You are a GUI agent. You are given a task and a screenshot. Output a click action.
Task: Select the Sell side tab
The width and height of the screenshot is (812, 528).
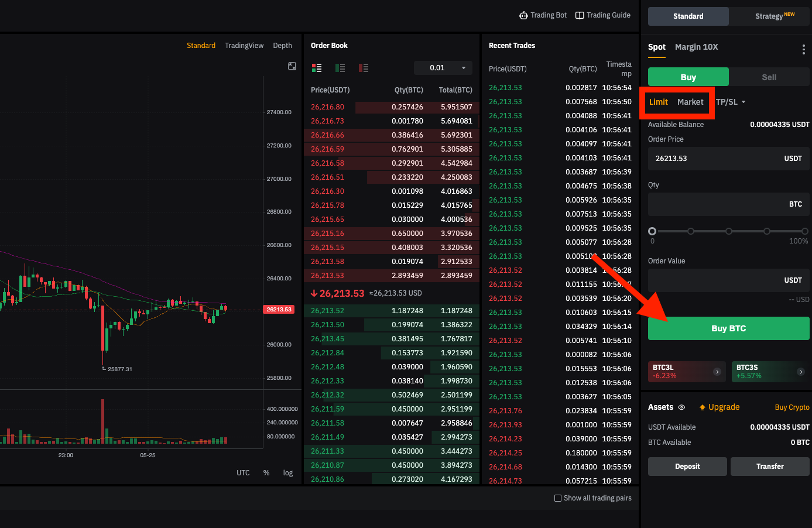[769, 77]
